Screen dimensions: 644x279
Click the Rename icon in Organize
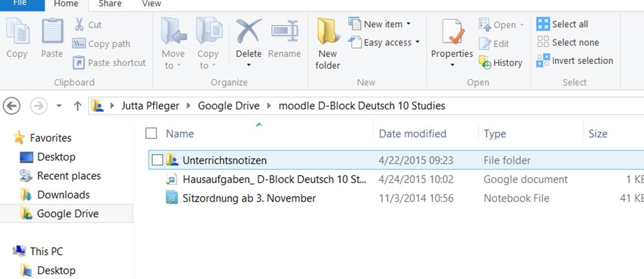tap(284, 32)
